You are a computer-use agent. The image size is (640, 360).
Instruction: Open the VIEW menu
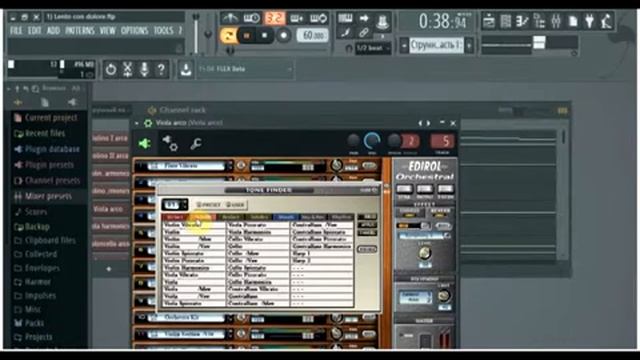pos(107,31)
